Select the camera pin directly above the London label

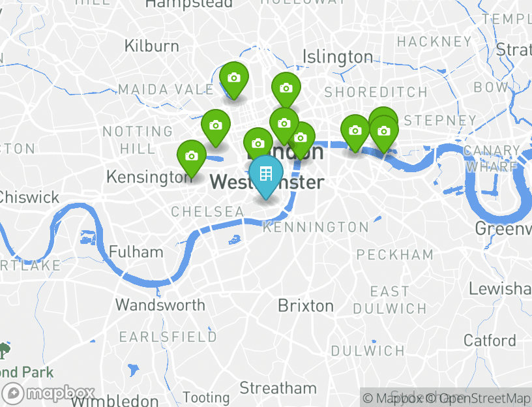pos(284,124)
